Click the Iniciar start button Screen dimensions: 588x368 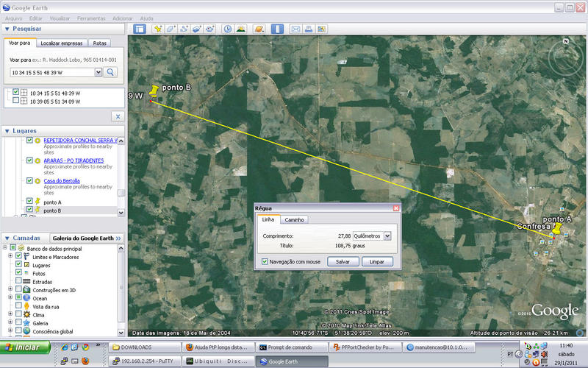point(25,347)
